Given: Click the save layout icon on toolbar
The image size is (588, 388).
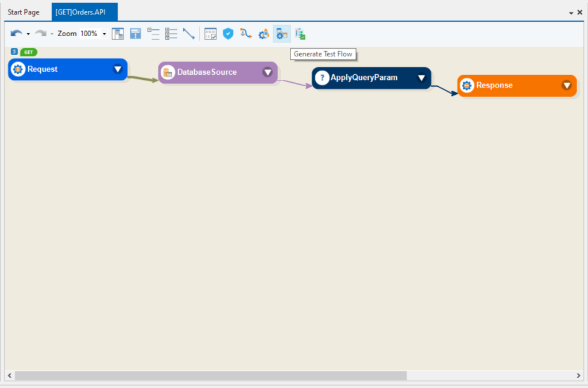Looking at the screenshot, I should [135, 33].
